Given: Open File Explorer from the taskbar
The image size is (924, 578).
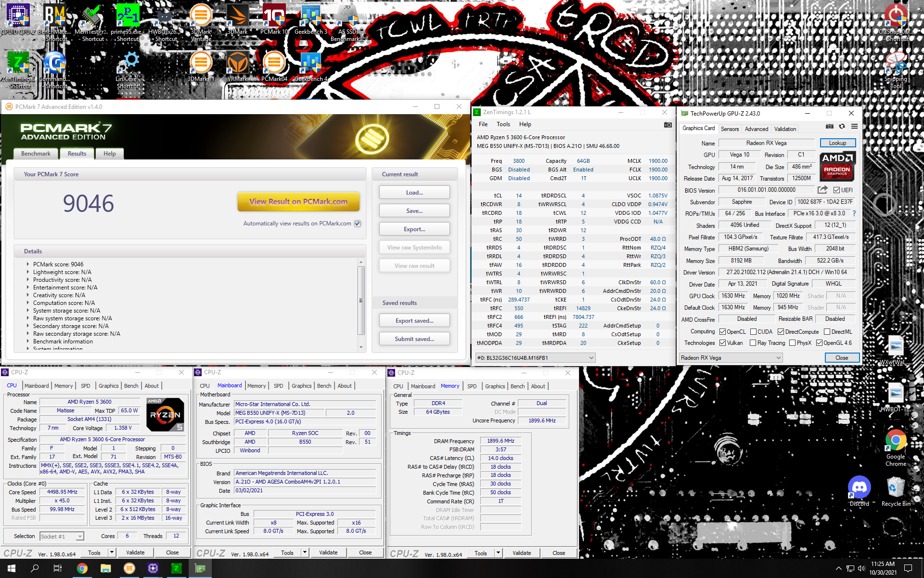Looking at the screenshot, I should tap(106, 568).
